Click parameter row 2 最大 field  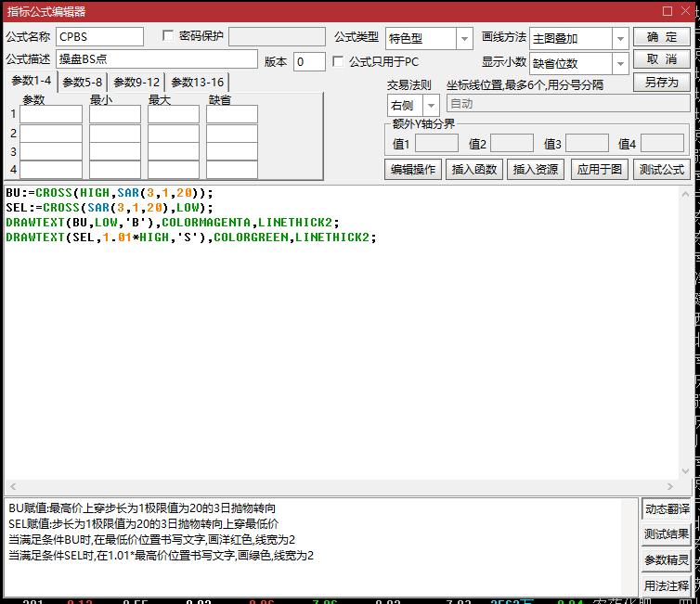(174, 134)
